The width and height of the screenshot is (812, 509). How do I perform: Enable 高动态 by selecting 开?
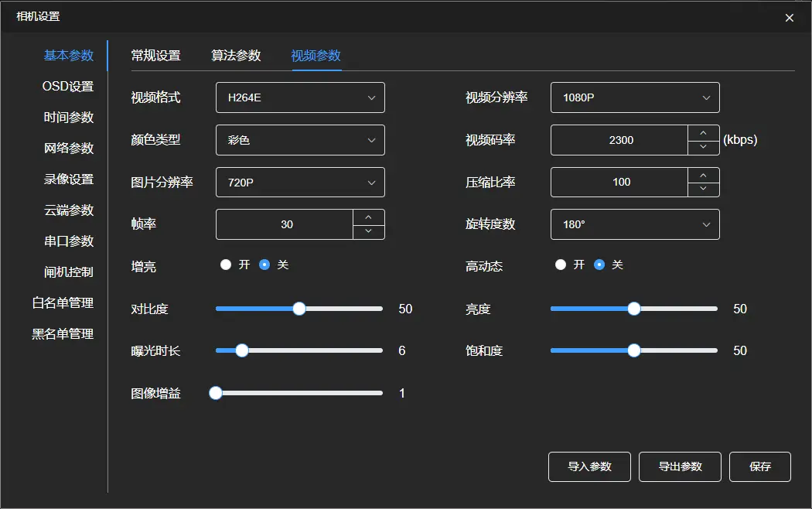click(561, 265)
